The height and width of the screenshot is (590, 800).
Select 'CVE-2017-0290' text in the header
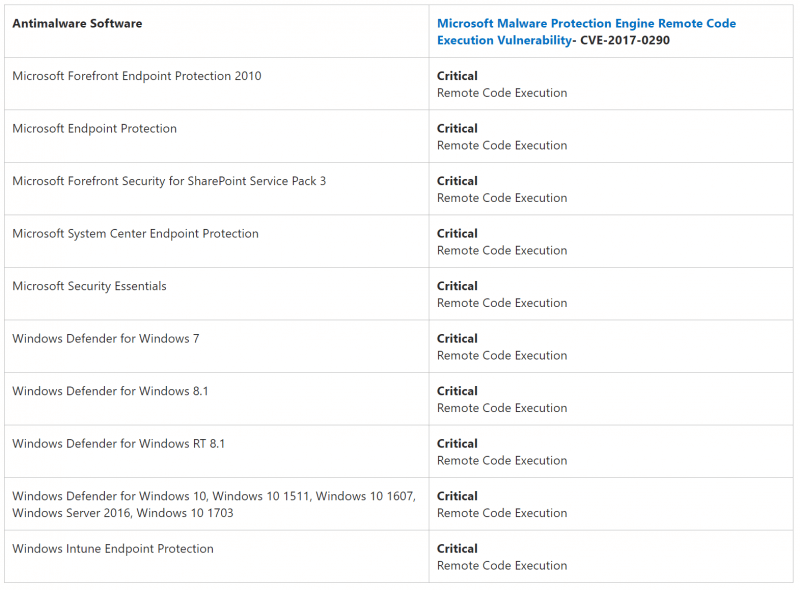click(x=624, y=40)
